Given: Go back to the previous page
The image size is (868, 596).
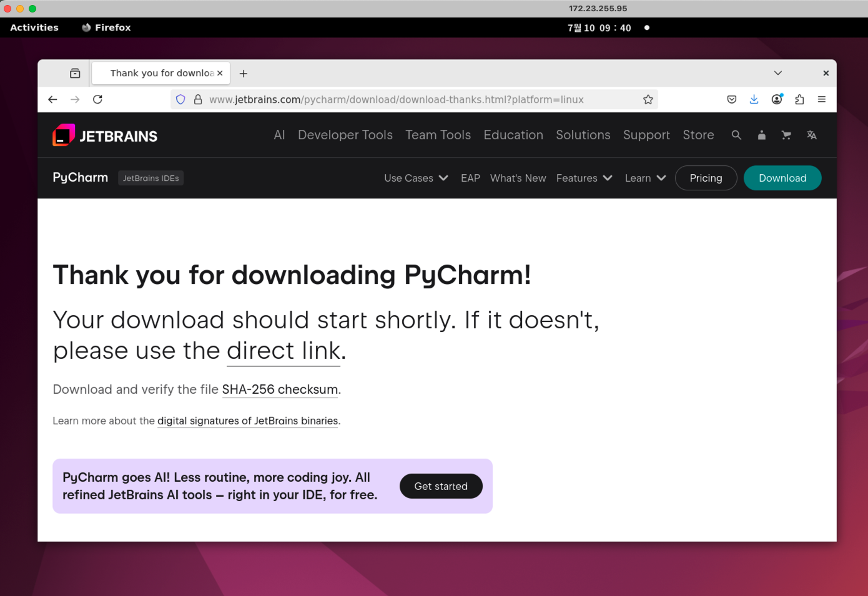Looking at the screenshot, I should pos(52,99).
